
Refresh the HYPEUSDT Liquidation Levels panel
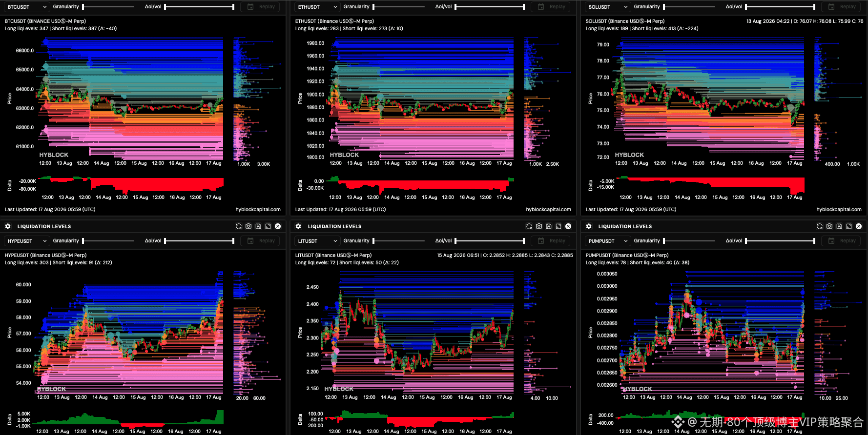tap(239, 226)
